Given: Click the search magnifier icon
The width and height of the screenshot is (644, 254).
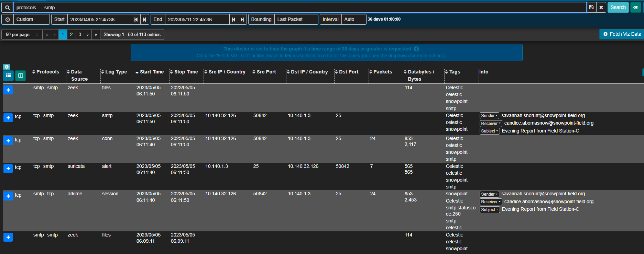Looking at the screenshot, I should [8, 8].
